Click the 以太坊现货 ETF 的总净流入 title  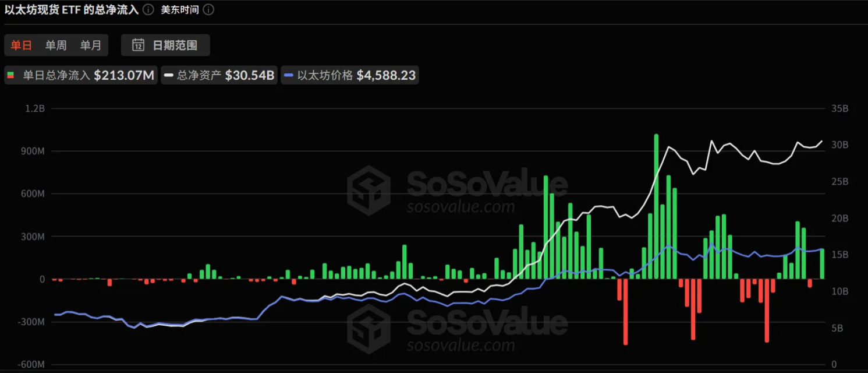[x=71, y=10]
